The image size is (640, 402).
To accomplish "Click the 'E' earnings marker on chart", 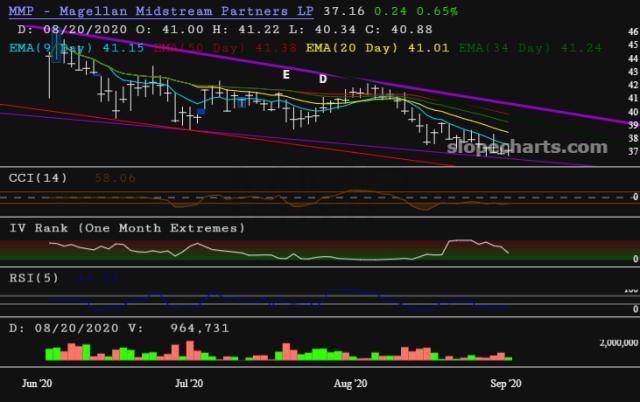I will coord(286,74).
